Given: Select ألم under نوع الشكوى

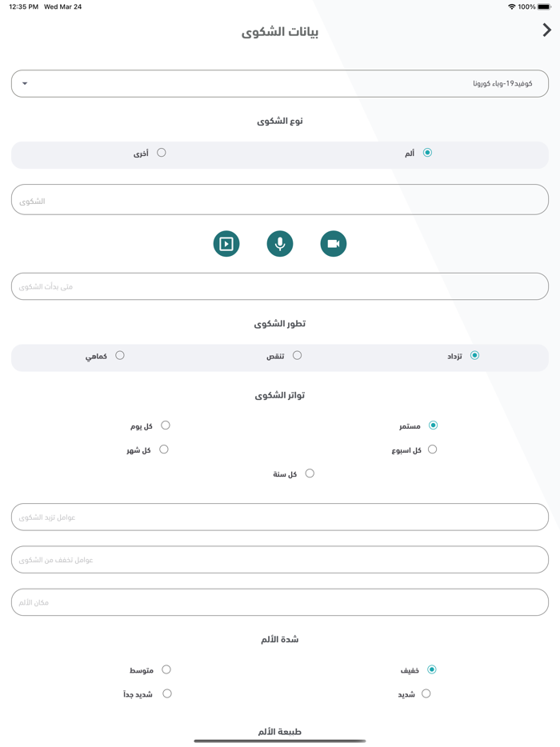Looking at the screenshot, I should pyautogui.click(x=427, y=151).
